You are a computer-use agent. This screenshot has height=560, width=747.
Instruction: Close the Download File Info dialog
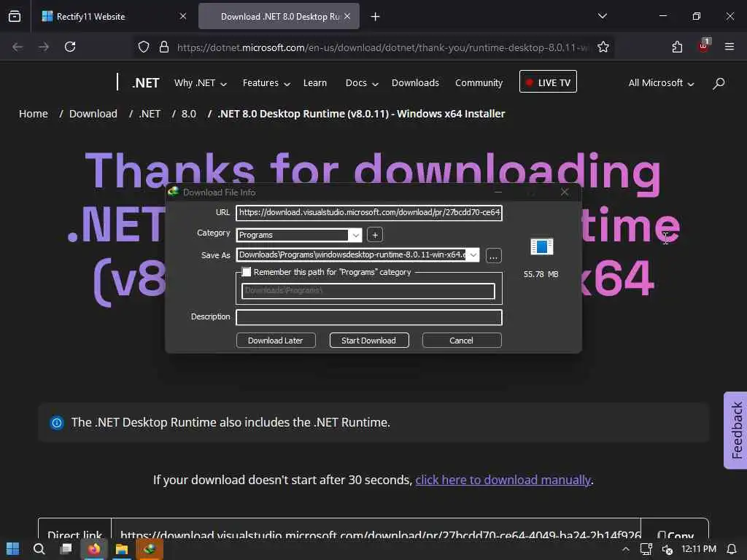tap(565, 192)
